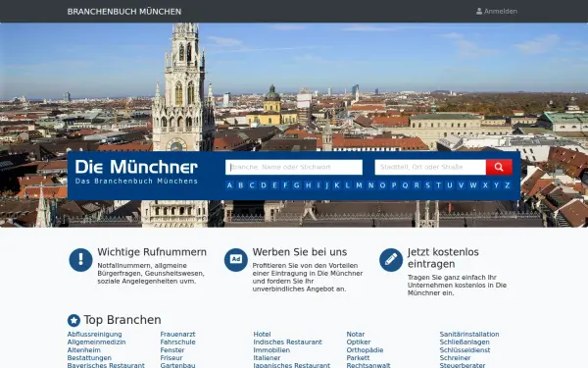Pick letter S in the alphabet index

[427, 185]
